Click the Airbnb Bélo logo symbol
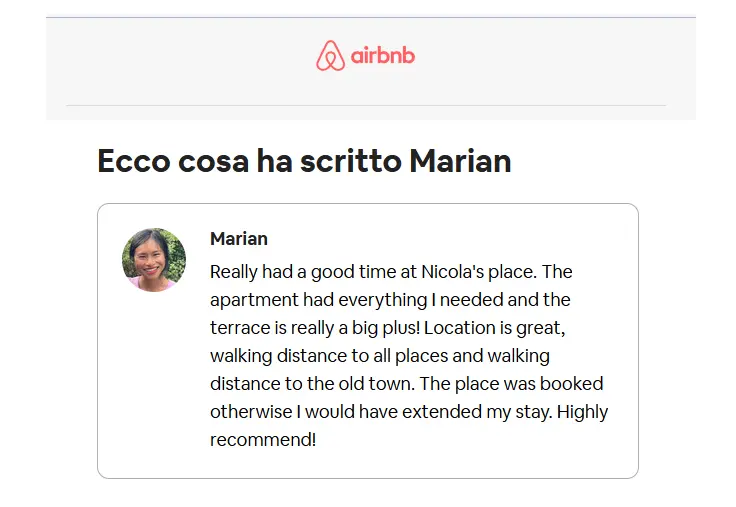This screenshot has width=736, height=507. point(330,55)
